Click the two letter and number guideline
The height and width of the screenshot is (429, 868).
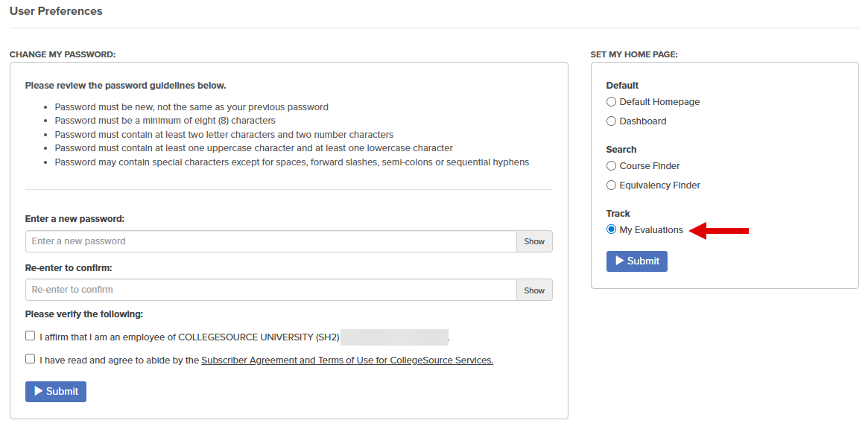tap(224, 135)
